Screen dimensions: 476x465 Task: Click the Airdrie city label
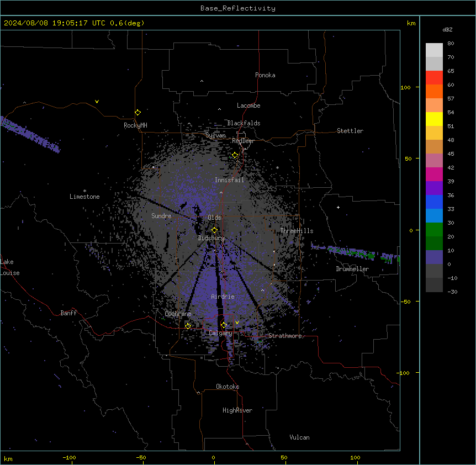coord(223,297)
